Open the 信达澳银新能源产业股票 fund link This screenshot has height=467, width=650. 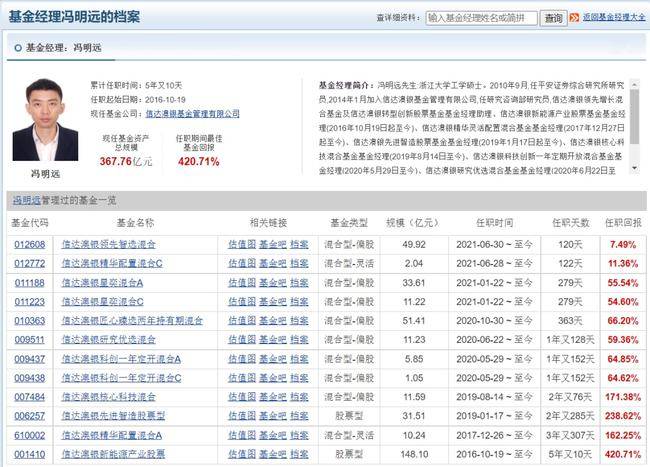click(113, 455)
